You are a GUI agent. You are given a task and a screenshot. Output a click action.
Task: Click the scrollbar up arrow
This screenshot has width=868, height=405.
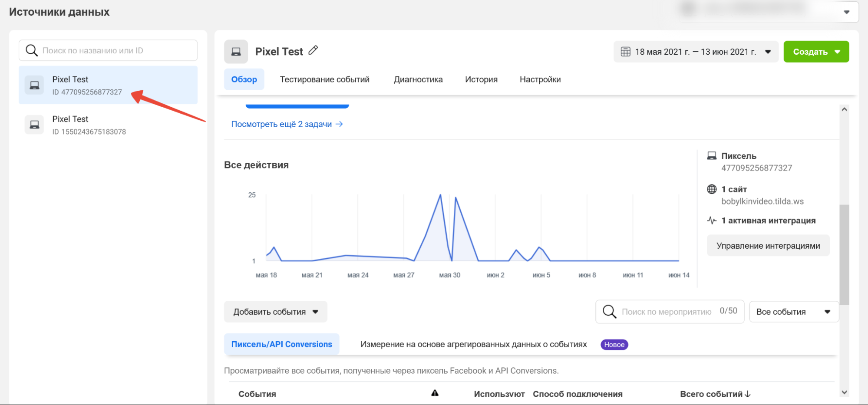pos(844,109)
